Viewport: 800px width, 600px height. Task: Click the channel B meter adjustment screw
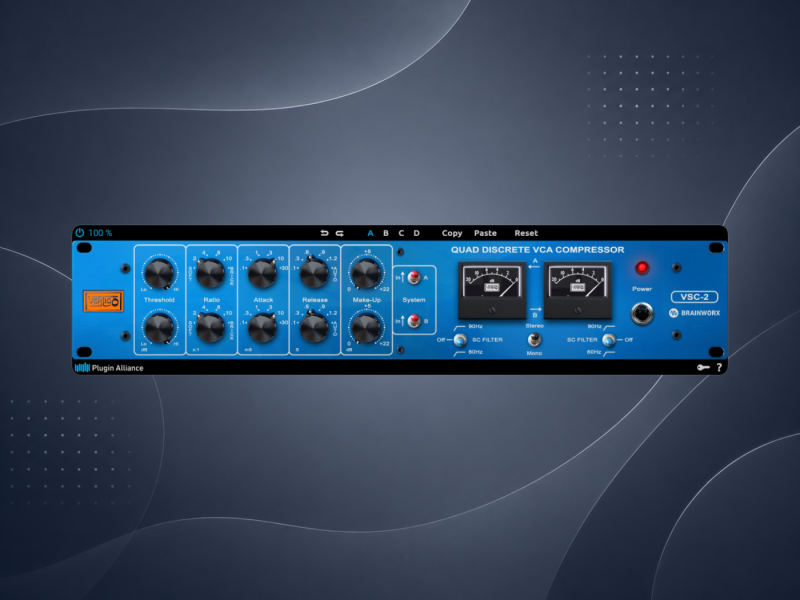[578, 310]
